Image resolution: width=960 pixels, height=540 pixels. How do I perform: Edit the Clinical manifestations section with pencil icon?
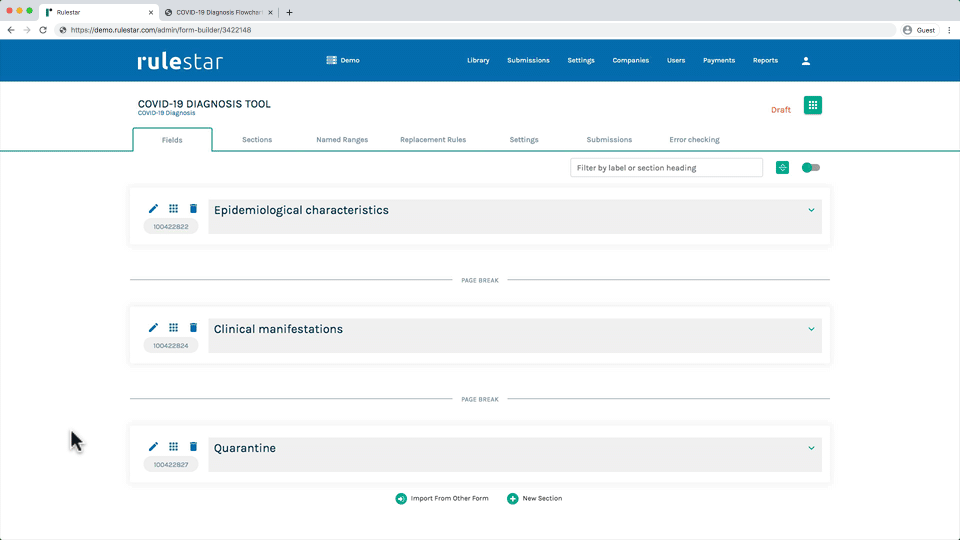point(153,328)
